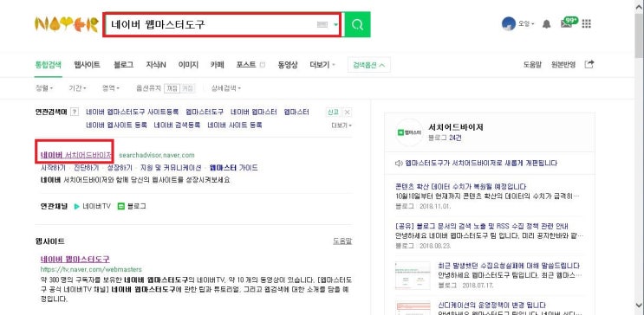
Task: Click the 원본반영 link
Action: (x=563, y=64)
